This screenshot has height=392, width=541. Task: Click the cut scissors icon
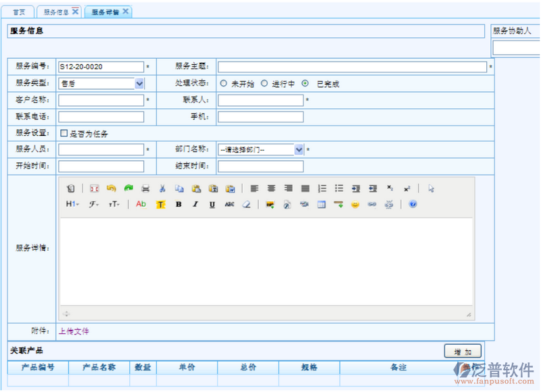click(x=162, y=189)
